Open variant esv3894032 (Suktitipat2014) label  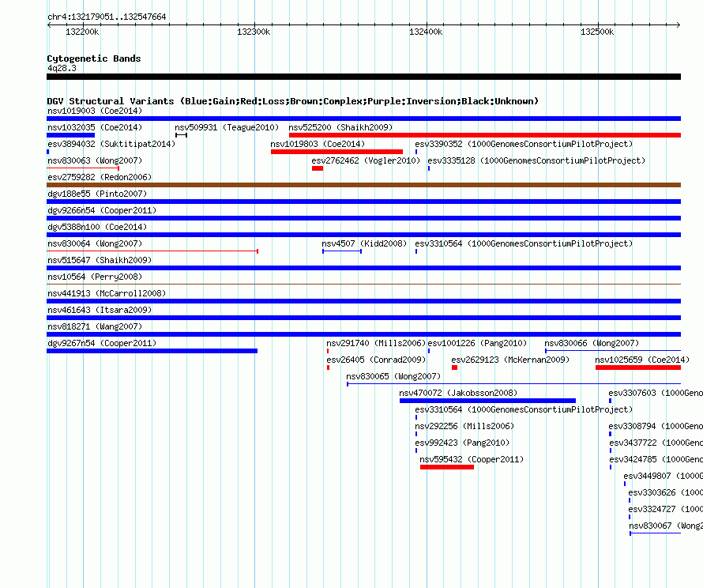pos(111,144)
